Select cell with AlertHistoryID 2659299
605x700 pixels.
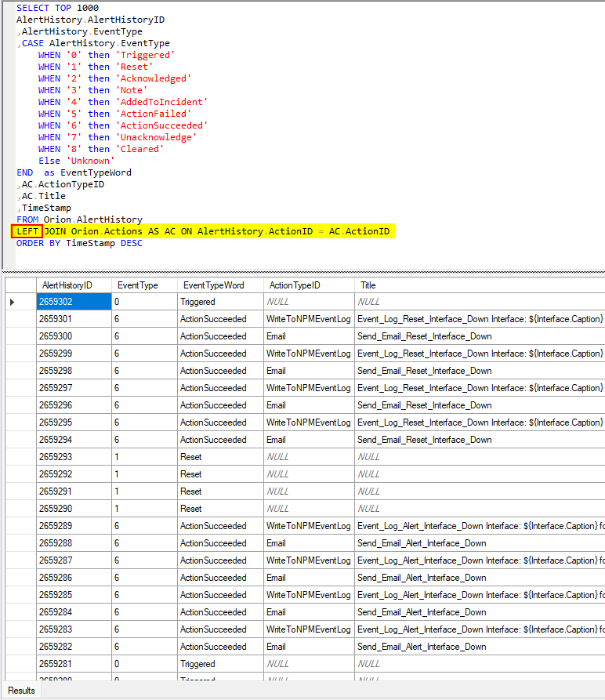pyautogui.click(x=74, y=354)
